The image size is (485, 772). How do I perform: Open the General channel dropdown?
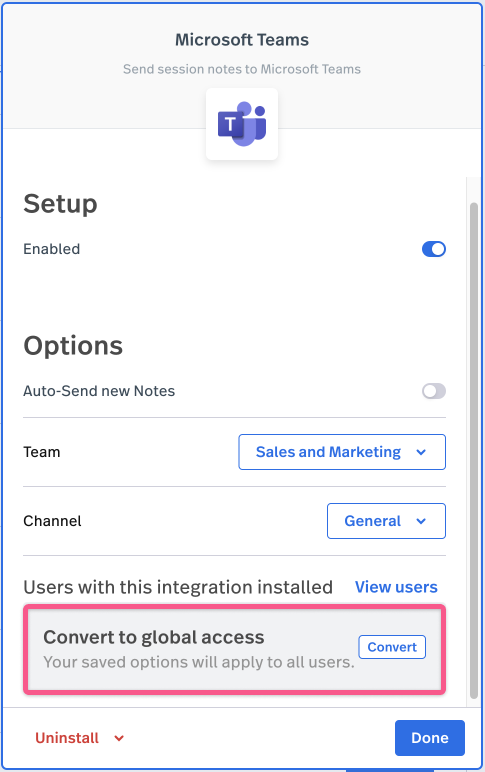pos(387,521)
